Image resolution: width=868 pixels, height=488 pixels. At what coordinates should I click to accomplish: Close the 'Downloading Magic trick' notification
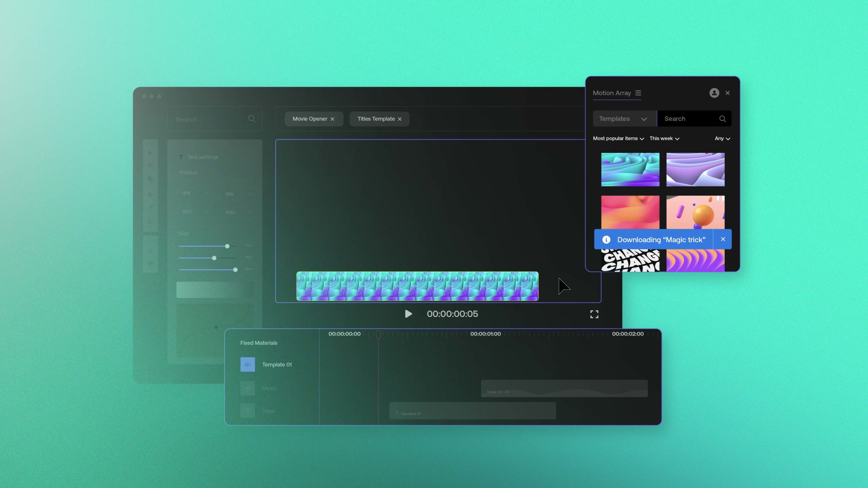(723, 239)
